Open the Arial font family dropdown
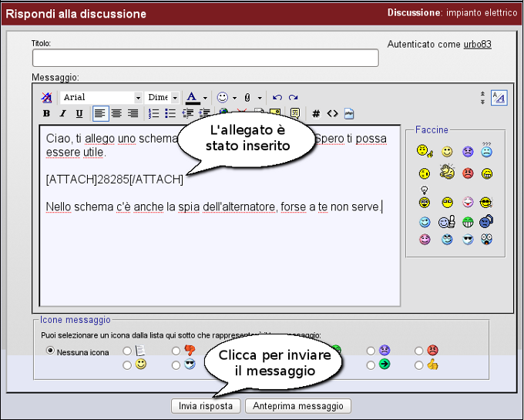 tap(102, 98)
